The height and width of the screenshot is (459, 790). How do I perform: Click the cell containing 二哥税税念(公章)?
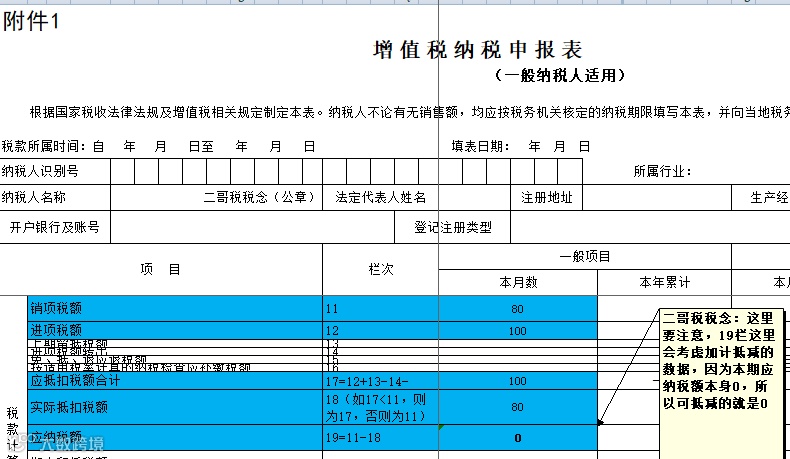click(216, 197)
